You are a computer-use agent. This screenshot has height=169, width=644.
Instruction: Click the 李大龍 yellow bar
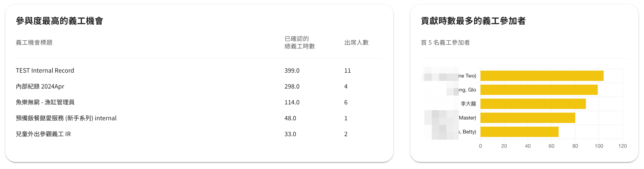(x=533, y=104)
